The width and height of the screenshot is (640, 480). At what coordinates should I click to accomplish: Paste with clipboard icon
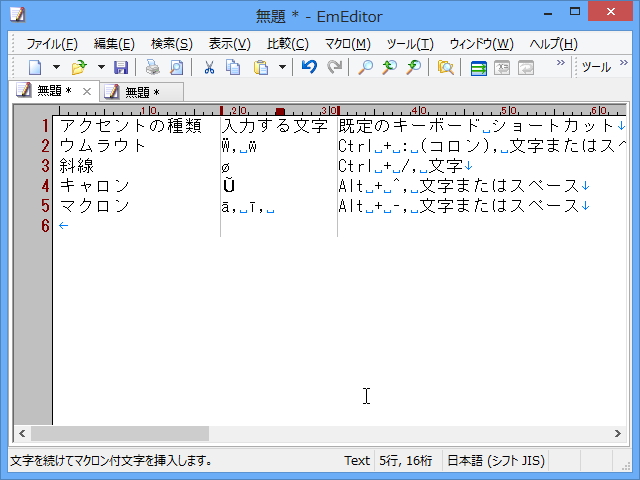click(x=261, y=67)
